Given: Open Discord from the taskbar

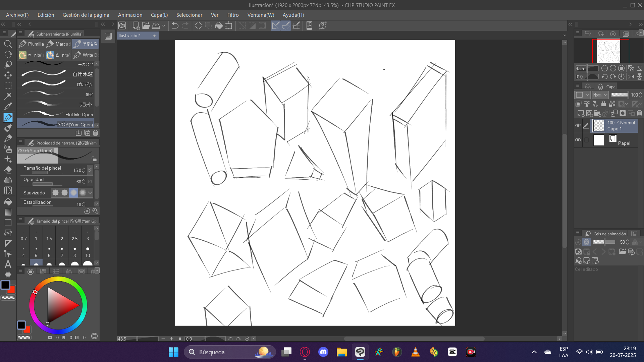Looking at the screenshot, I should 323,352.
